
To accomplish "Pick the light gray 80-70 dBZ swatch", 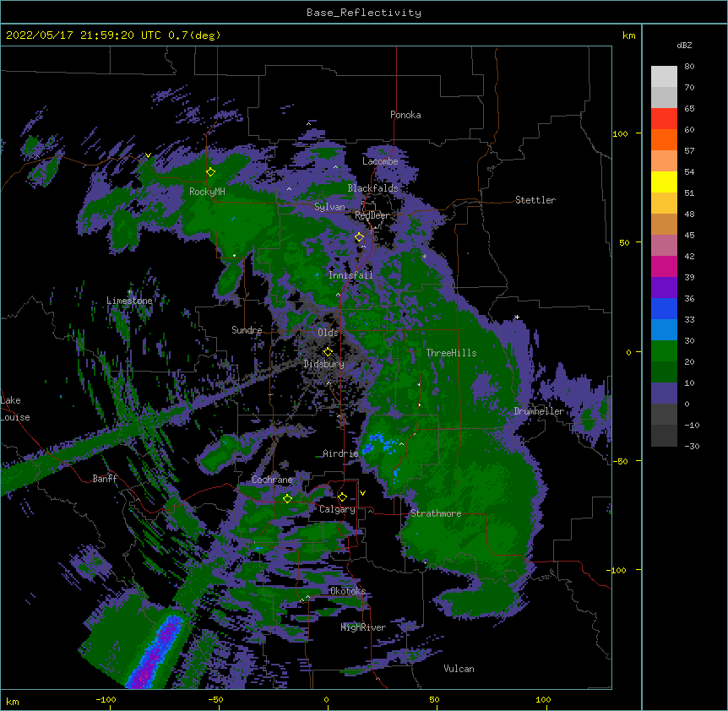I will (x=664, y=76).
